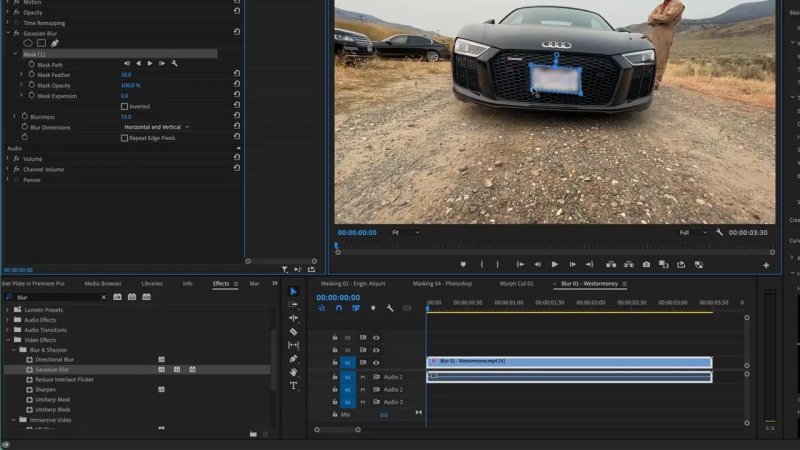The image size is (800, 450).
Task: Select the Ripple Edit tool
Action: click(x=293, y=318)
